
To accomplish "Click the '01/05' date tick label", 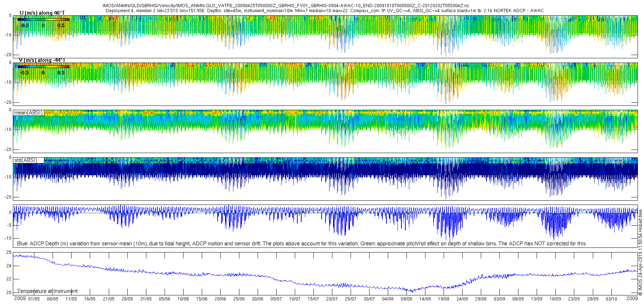I will pos(34,299).
